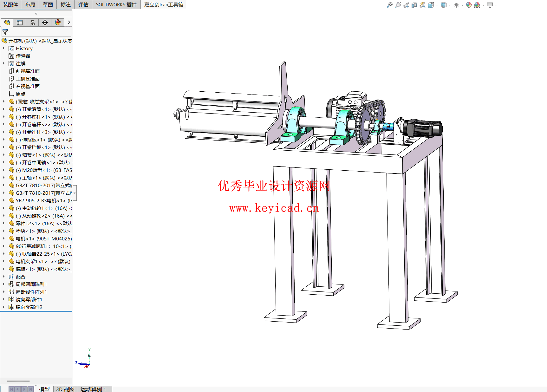
Task: Switch to the ConfigurationManager tab icon
Action: tap(32, 23)
